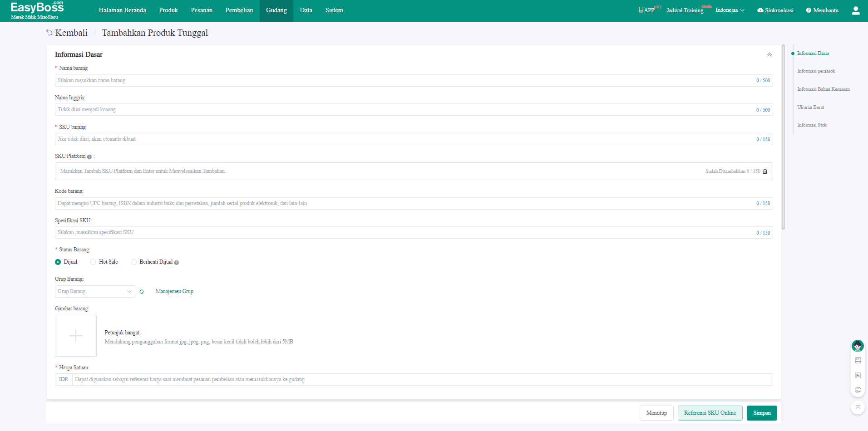The height and width of the screenshot is (431, 868).
Task: Click the trash icon in SKU Platform field
Action: coord(765,171)
